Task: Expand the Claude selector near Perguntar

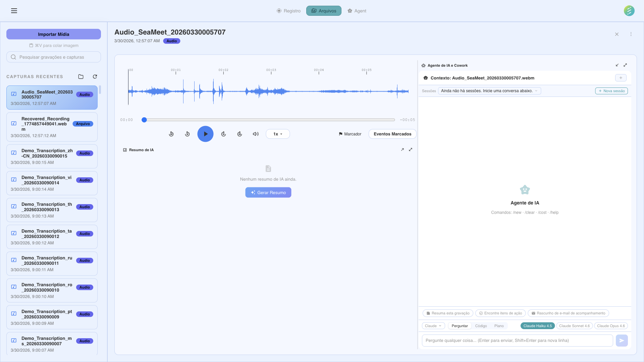Action: (x=433, y=325)
